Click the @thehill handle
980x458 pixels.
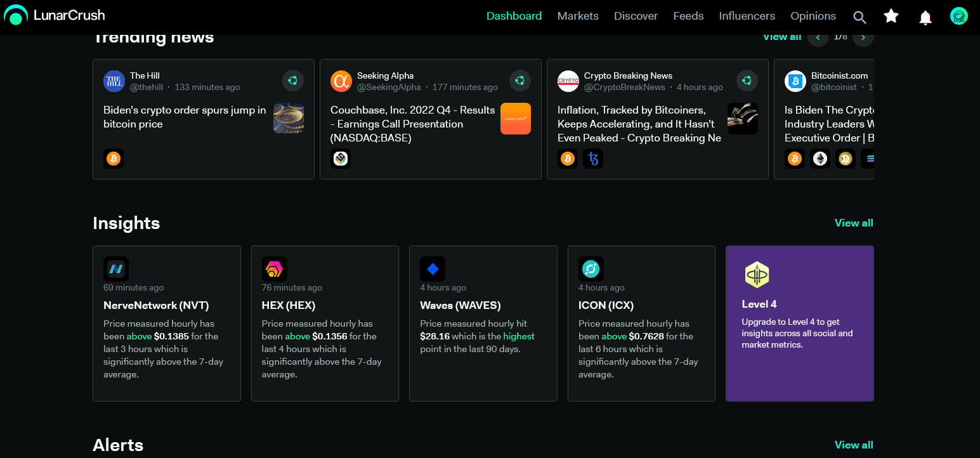click(x=147, y=88)
